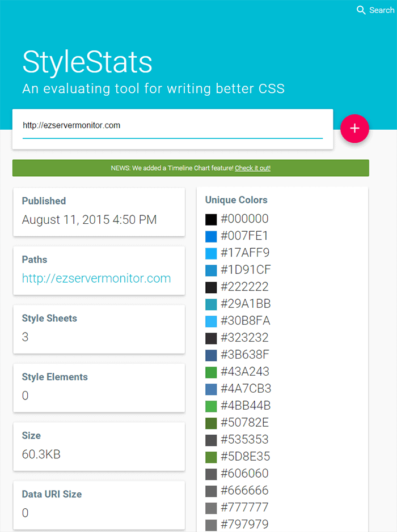Select the #000000 black color swatch
The width and height of the screenshot is (397, 532).
[x=211, y=219]
